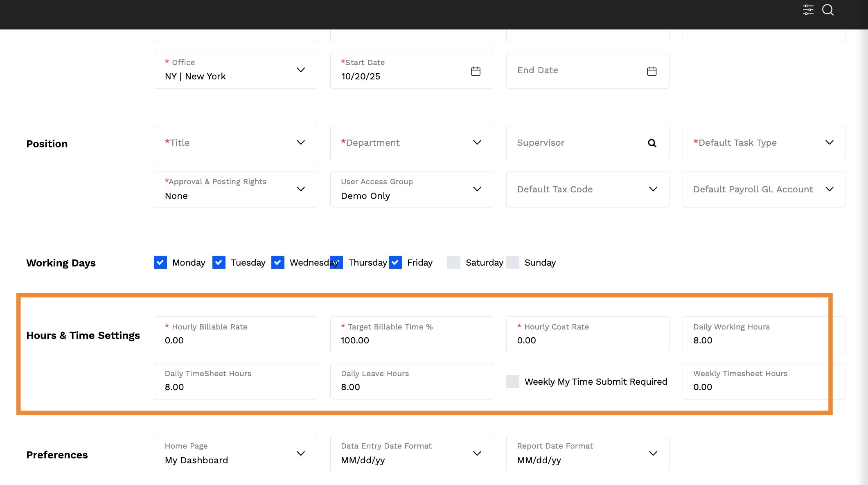Uncheck the Friday working day
Viewport: 868px width, 485px height.
395,262
